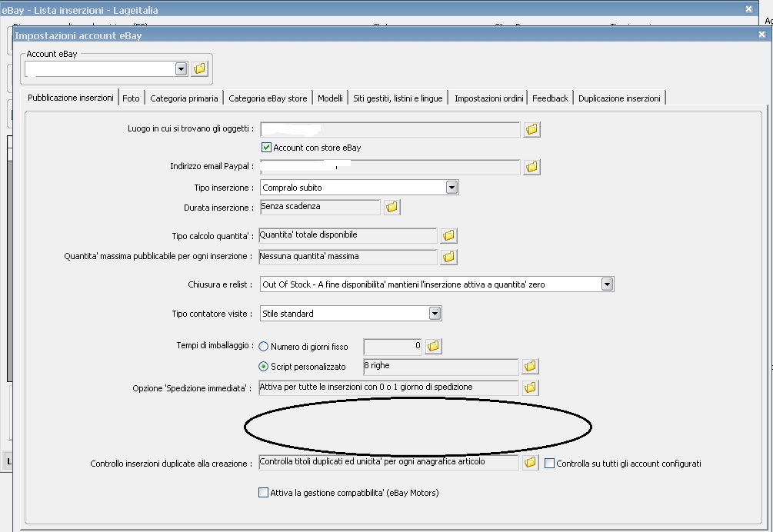Enable Attiva la gestione compatibilita' (eBay Motors)

pos(264,492)
